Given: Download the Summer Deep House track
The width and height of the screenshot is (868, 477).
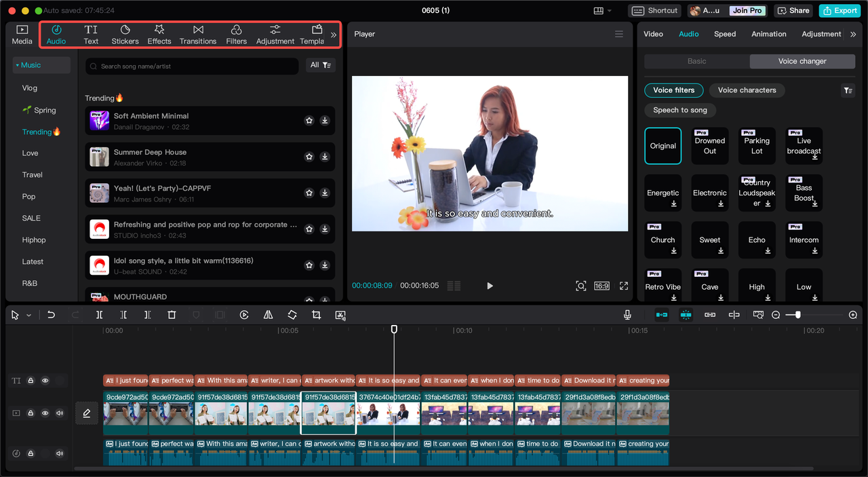Looking at the screenshot, I should click(325, 157).
